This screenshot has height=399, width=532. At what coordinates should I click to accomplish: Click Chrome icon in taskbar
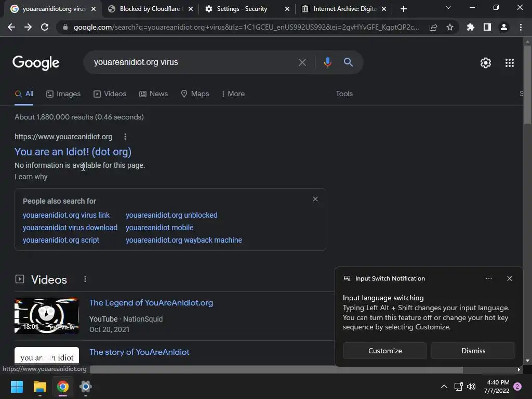pos(62,387)
